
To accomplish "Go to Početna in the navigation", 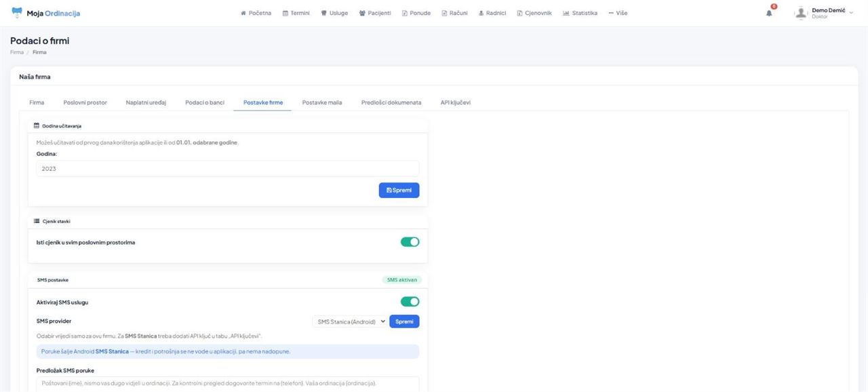I will point(256,13).
